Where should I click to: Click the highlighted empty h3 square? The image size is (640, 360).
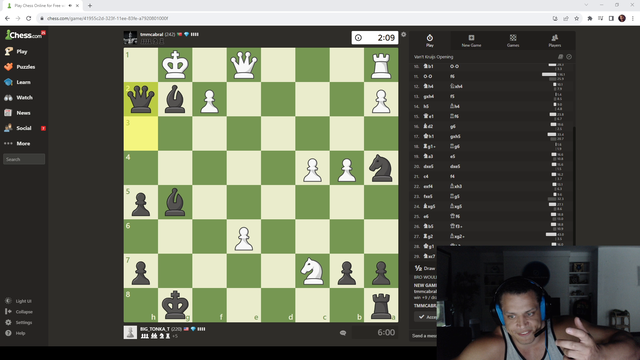pyautogui.click(x=141, y=133)
